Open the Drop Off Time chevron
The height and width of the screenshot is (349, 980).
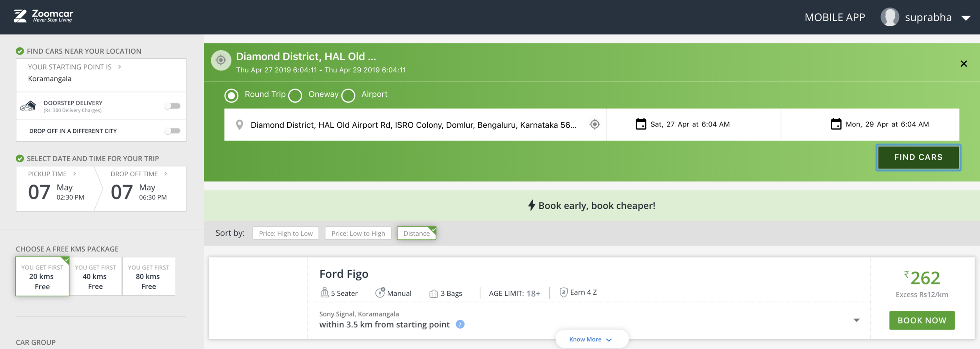[x=166, y=174]
